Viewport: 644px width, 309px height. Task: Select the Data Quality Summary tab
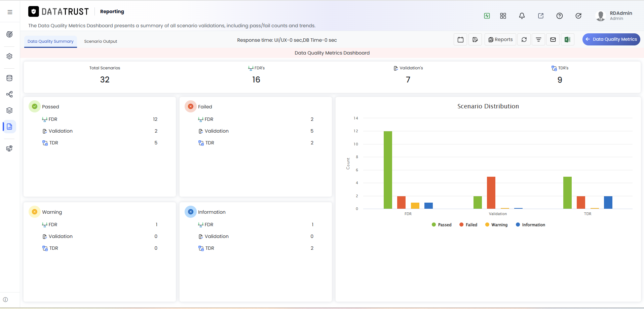(x=50, y=41)
